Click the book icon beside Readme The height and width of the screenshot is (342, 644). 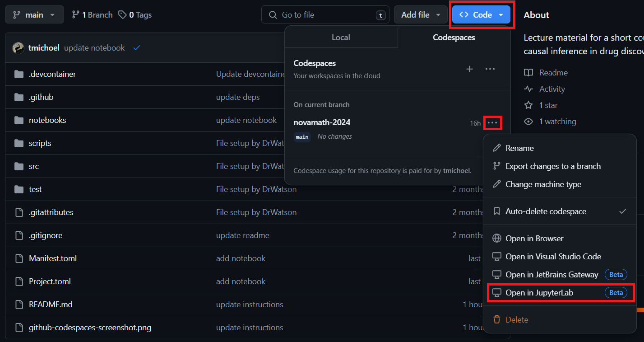point(528,73)
